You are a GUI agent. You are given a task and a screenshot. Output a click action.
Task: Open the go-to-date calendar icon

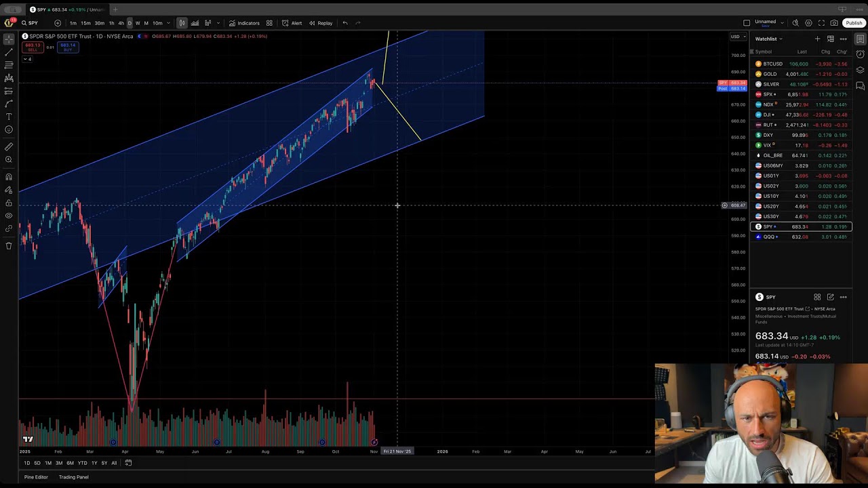point(128,463)
